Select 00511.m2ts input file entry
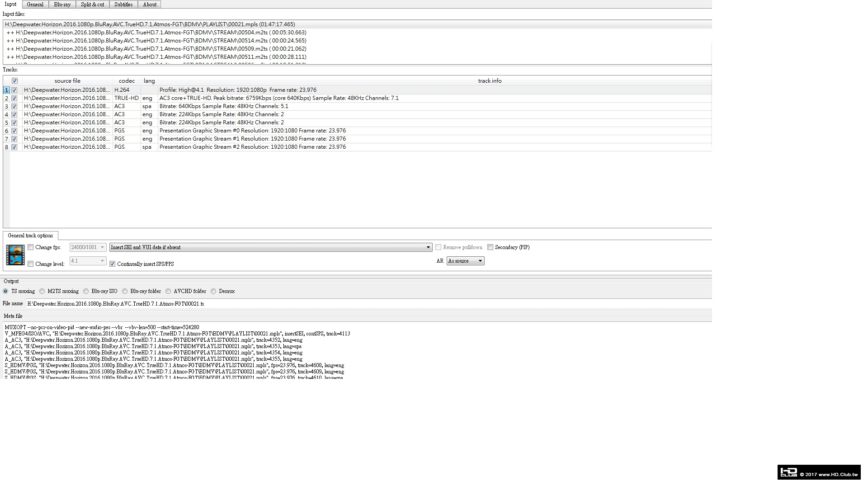The image size is (868, 486). click(x=357, y=57)
